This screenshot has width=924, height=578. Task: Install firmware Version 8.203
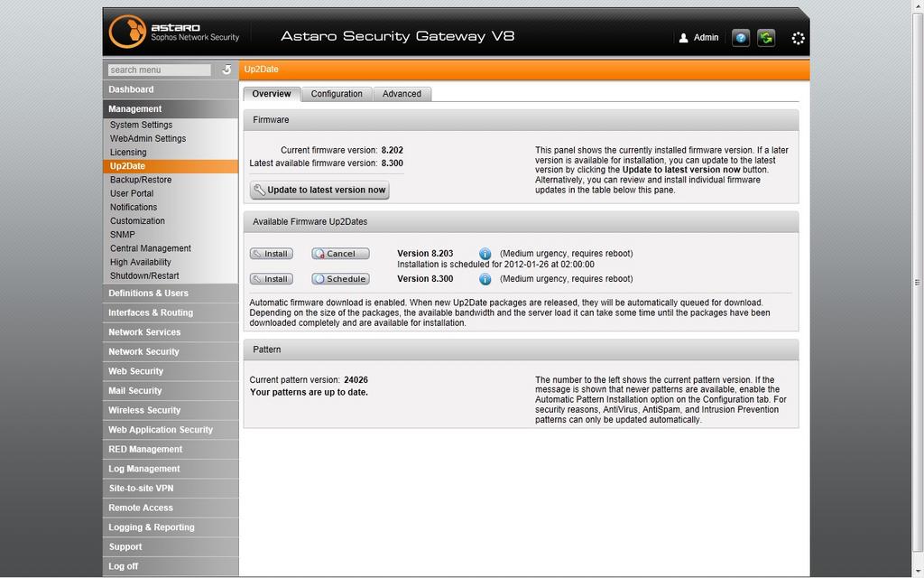[x=271, y=254]
